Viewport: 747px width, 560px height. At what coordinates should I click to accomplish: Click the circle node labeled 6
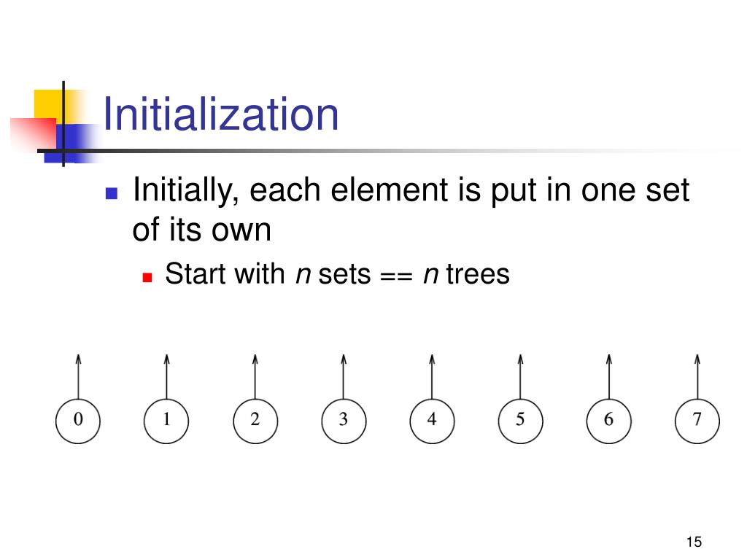609,421
